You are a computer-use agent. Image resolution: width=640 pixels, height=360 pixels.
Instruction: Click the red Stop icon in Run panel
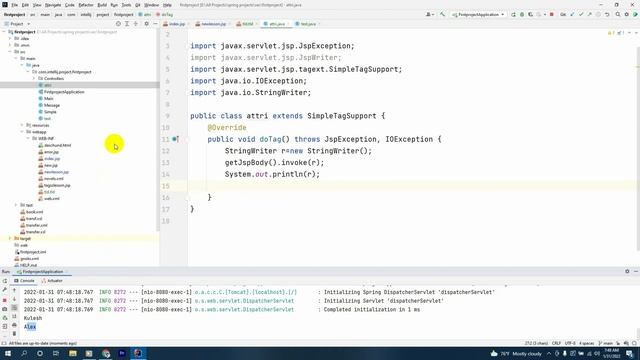pos(5,300)
